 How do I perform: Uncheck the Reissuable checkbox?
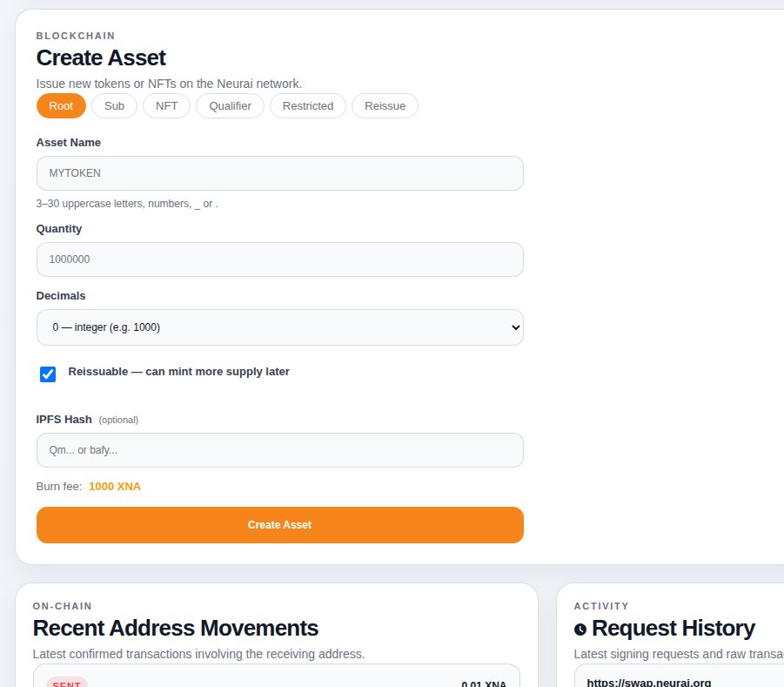point(48,374)
